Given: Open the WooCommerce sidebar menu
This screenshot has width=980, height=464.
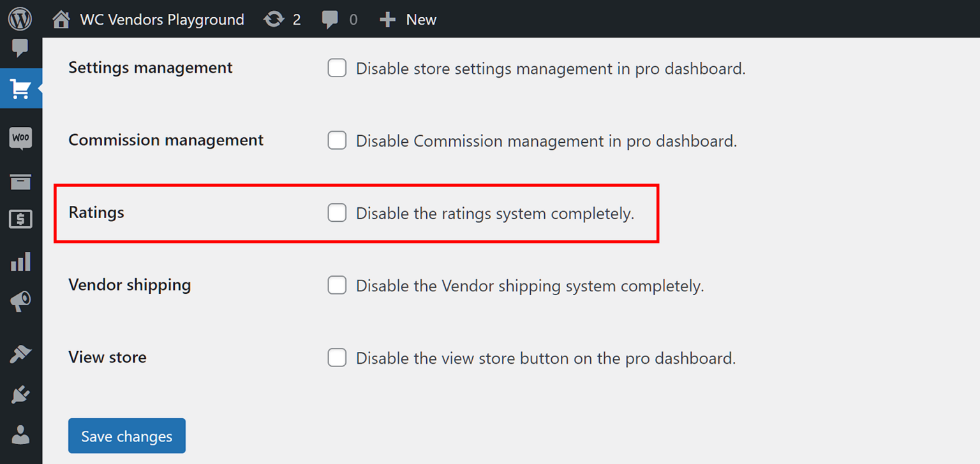Looking at the screenshot, I should 20,138.
